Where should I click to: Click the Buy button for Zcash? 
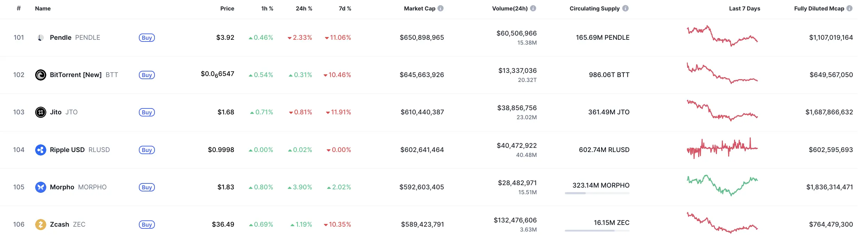pyautogui.click(x=147, y=225)
